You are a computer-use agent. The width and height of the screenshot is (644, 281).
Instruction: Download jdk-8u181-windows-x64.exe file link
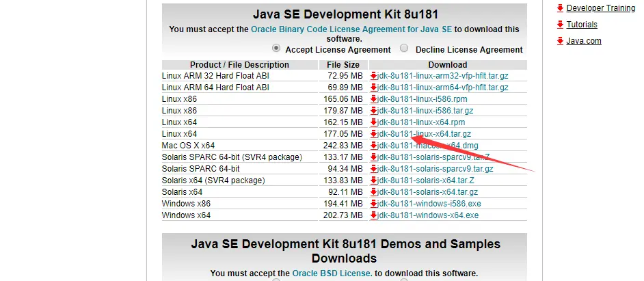[x=427, y=215]
